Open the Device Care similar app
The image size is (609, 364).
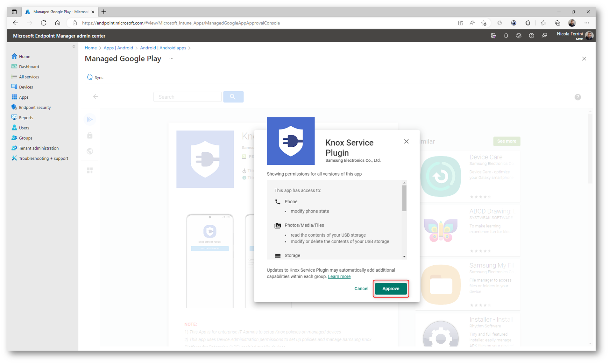[x=468, y=176]
